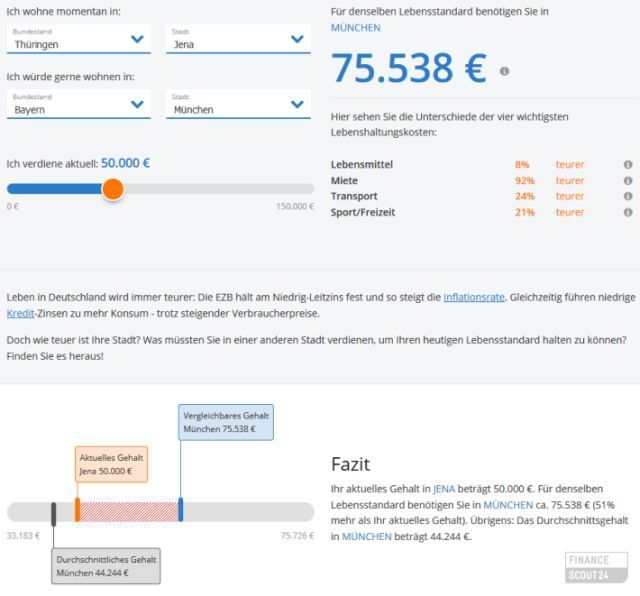Click the orange Aktuelles Gehalt marker on the bar
640x596 pixels.
[x=78, y=509]
